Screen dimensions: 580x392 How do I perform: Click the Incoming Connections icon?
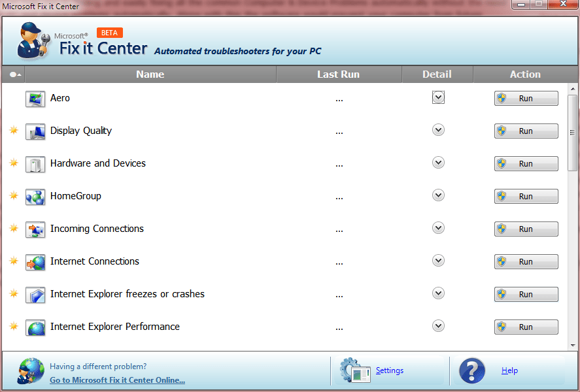(35, 229)
